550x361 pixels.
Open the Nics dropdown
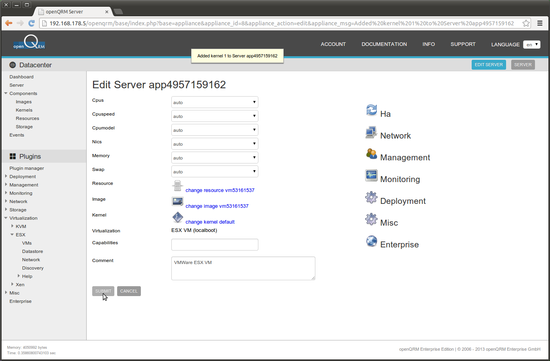tap(215, 144)
